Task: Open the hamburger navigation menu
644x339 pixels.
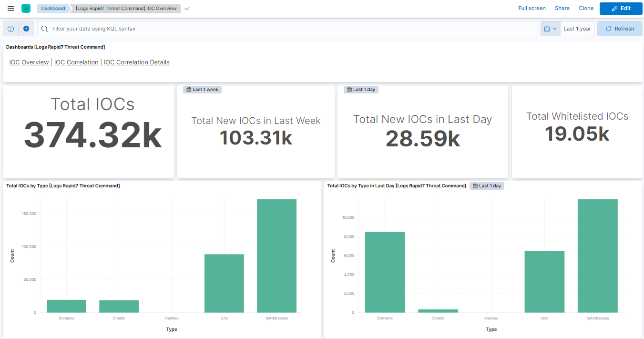Action: pos(10,9)
